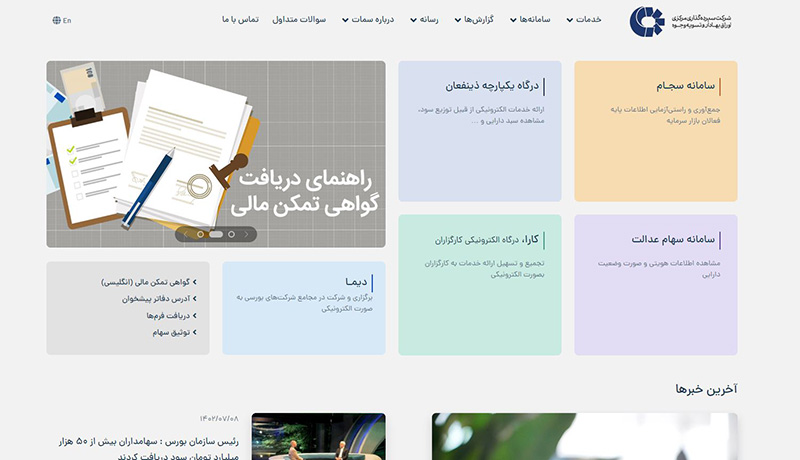The image size is (800, 460).
Task: Open the سامانه‌ها menu
Action: [535, 19]
